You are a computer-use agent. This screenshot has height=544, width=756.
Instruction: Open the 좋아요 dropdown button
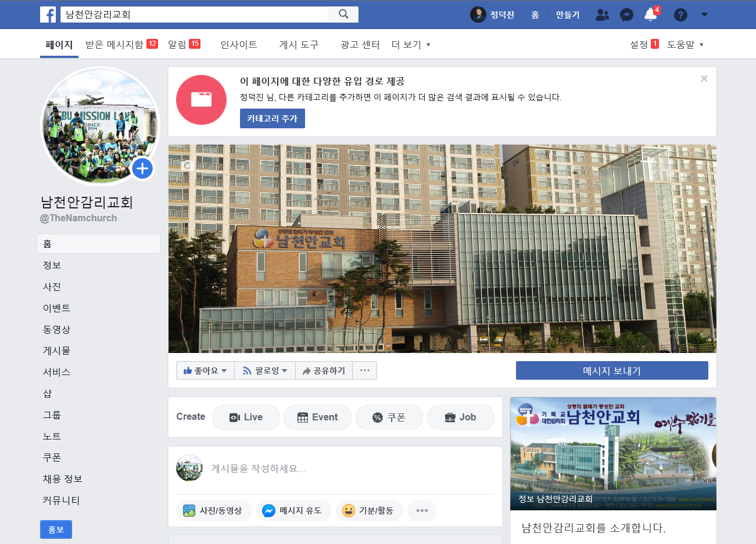(x=205, y=370)
